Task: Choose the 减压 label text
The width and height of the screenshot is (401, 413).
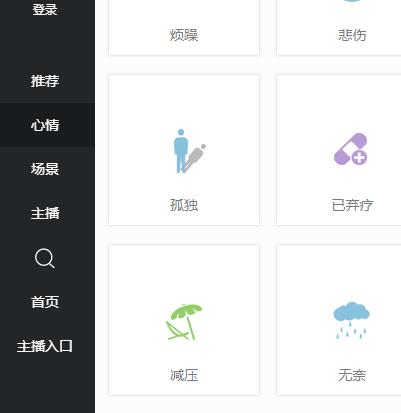Action: click(184, 375)
